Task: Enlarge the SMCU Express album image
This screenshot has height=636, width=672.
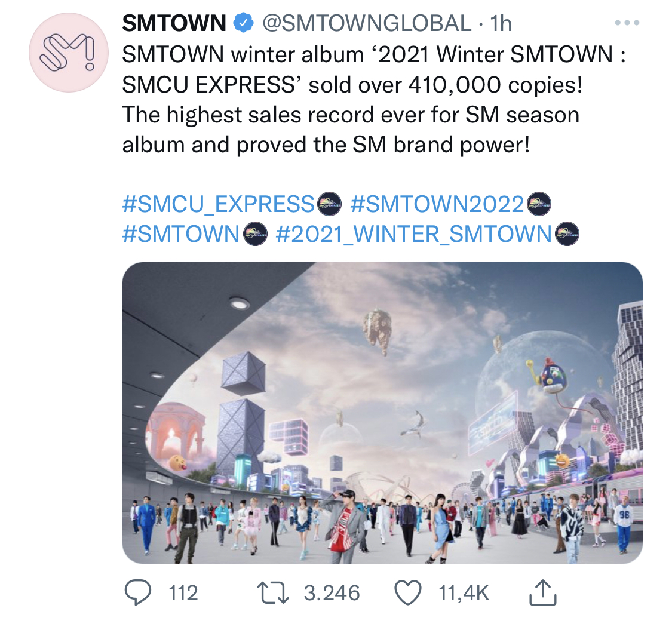Action: click(x=382, y=412)
